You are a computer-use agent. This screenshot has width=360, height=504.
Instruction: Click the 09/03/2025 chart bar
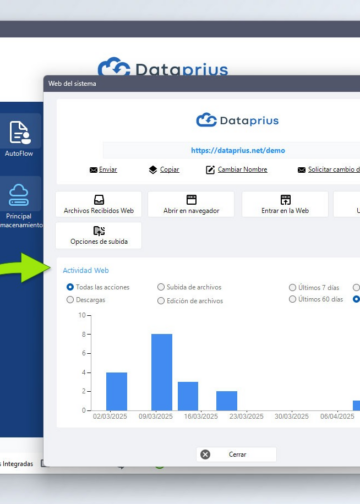tap(162, 372)
